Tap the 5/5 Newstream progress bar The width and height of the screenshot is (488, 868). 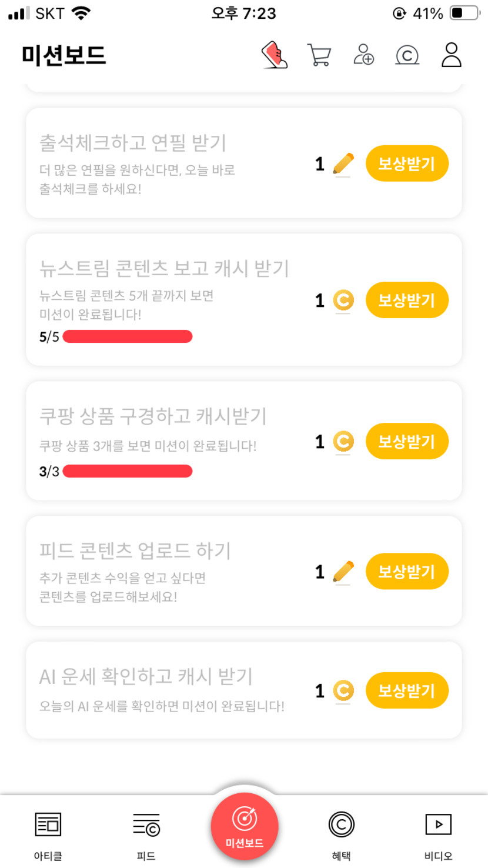pyautogui.click(x=127, y=336)
